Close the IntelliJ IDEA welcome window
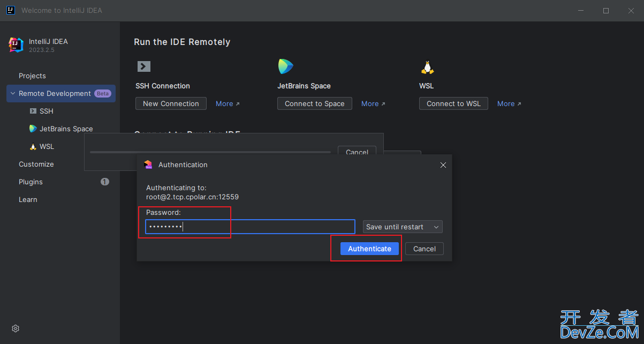 point(631,10)
